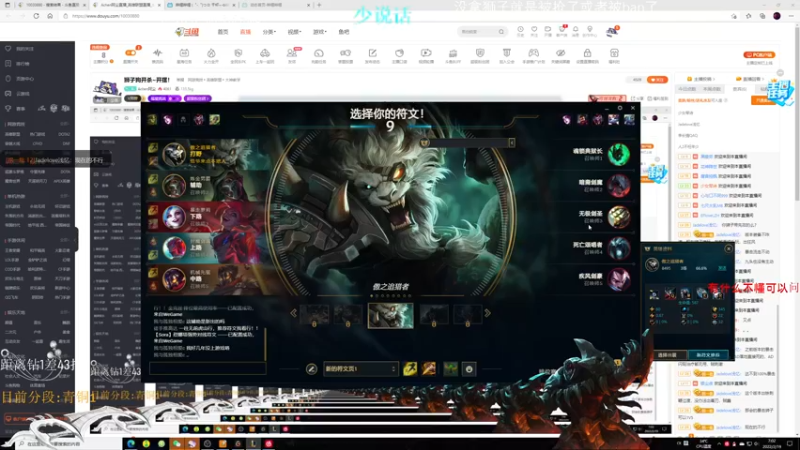Select the 辅助 teammate portrait
The height and width of the screenshot is (450, 800).
click(x=174, y=186)
